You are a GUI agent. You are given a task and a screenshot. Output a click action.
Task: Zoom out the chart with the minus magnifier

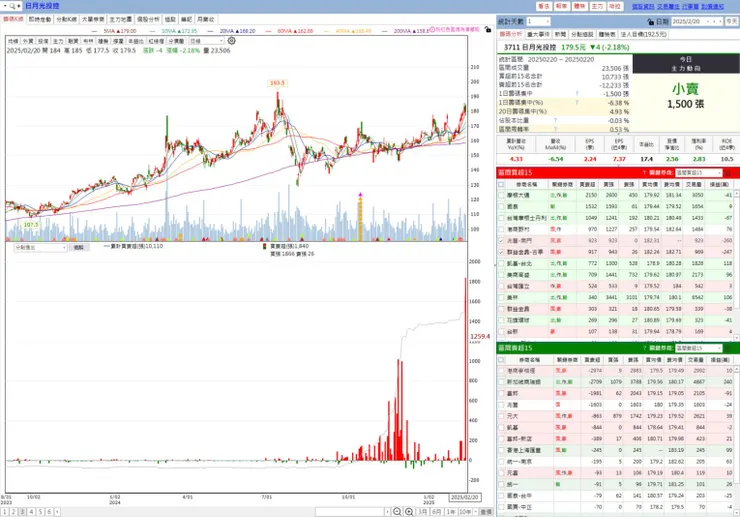pyautogui.click(x=397, y=512)
